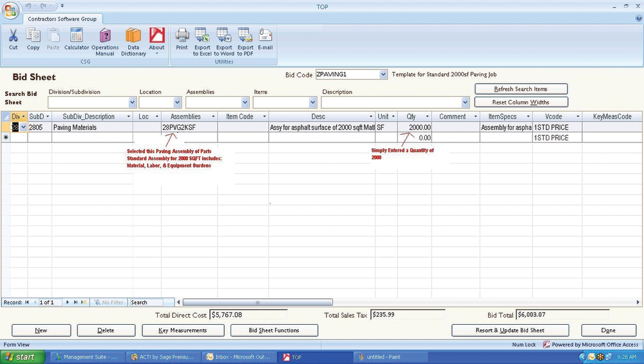Viewport: 644px width, 364px height.
Task: Click the 2000.00 quantity cell
Action: pyautogui.click(x=414, y=128)
